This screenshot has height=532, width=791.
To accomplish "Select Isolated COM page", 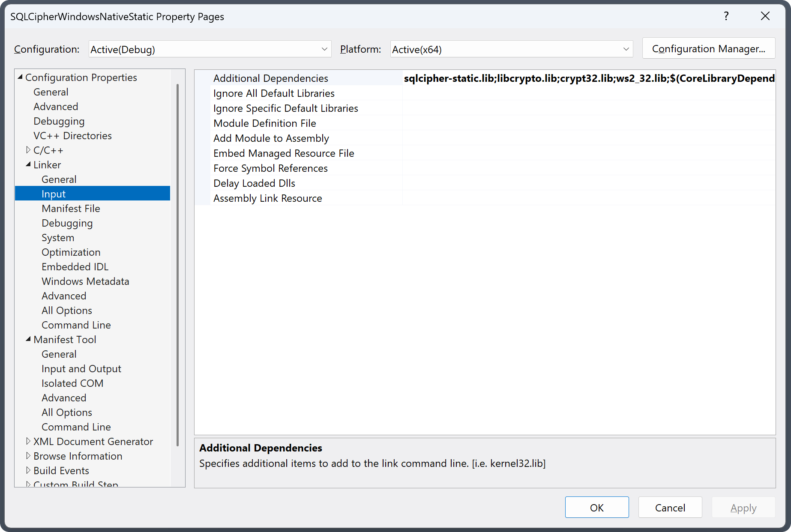I will tap(72, 383).
